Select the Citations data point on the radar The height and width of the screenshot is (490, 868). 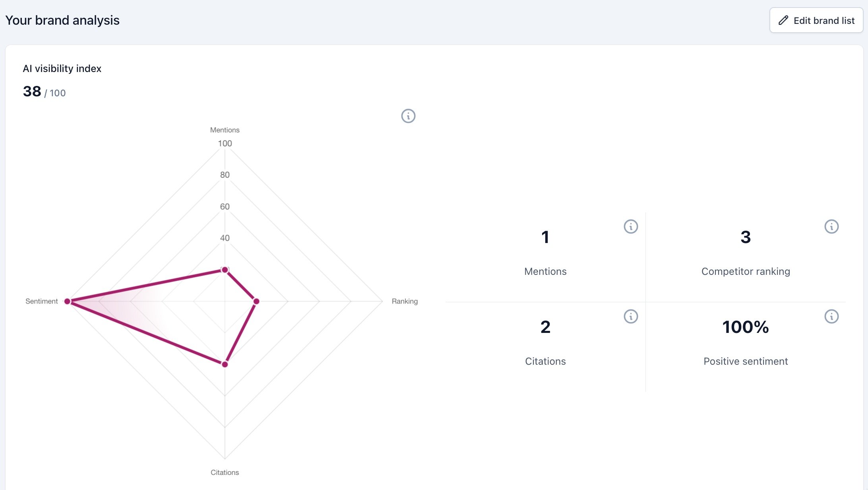tap(225, 364)
